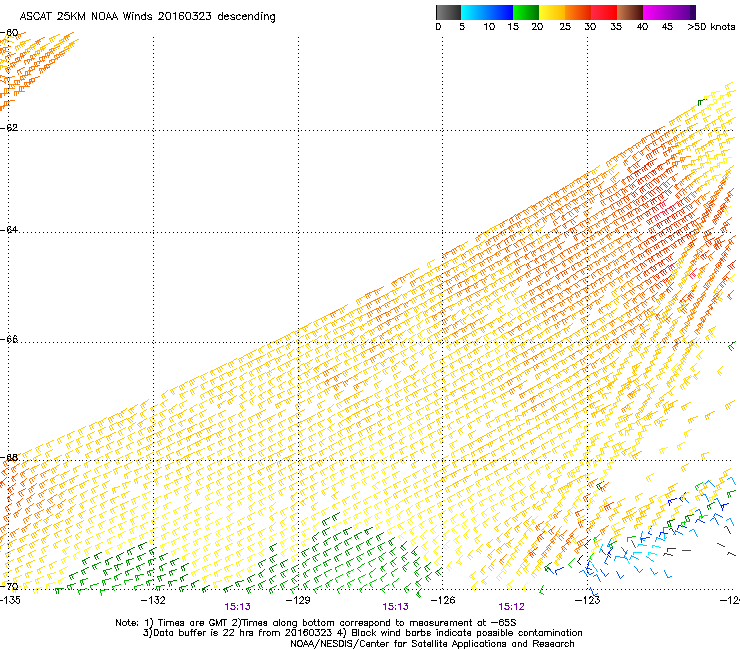Image resolution: width=740 pixels, height=650 pixels.
Task: Pick the orange 25-30 knots legend swatch
Action: tap(578, 12)
